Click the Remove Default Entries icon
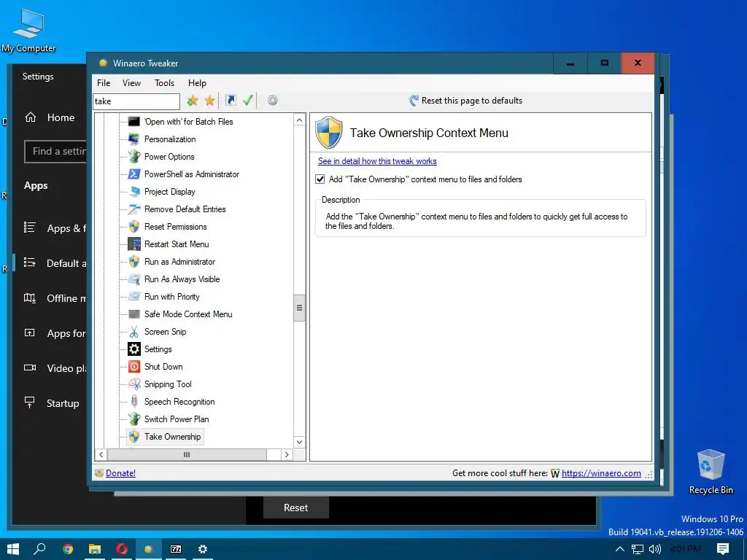Image resolution: width=747 pixels, height=560 pixels. 134,209
